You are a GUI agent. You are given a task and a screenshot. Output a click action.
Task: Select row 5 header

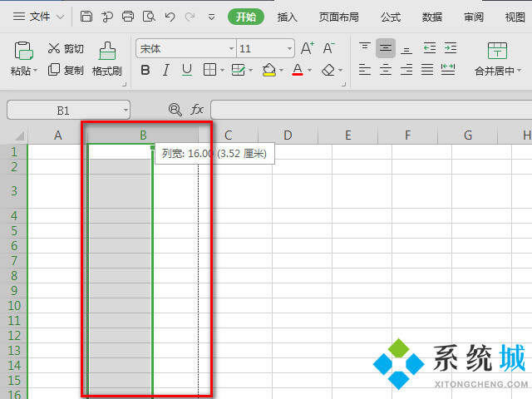tap(14, 231)
